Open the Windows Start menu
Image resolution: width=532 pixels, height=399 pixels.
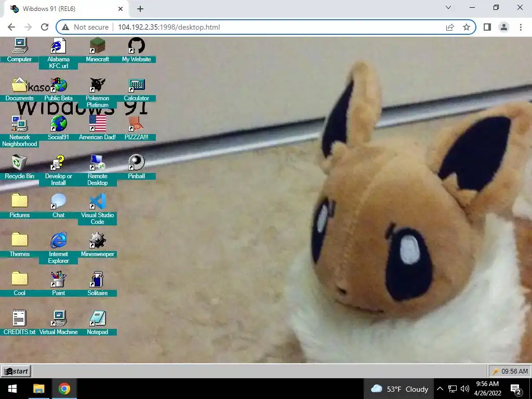pos(12,389)
